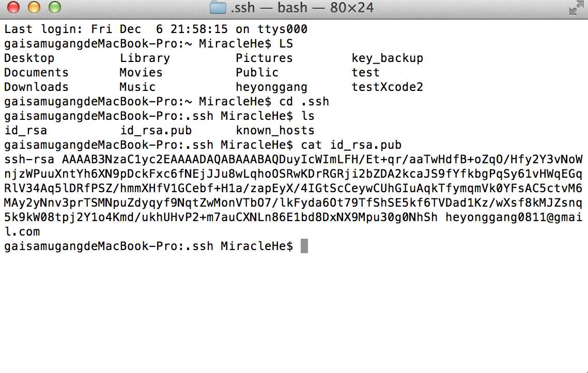The image size is (588, 373).
Task: Click the "testXcode2" entry in the listing
Action: [x=387, y=87]
